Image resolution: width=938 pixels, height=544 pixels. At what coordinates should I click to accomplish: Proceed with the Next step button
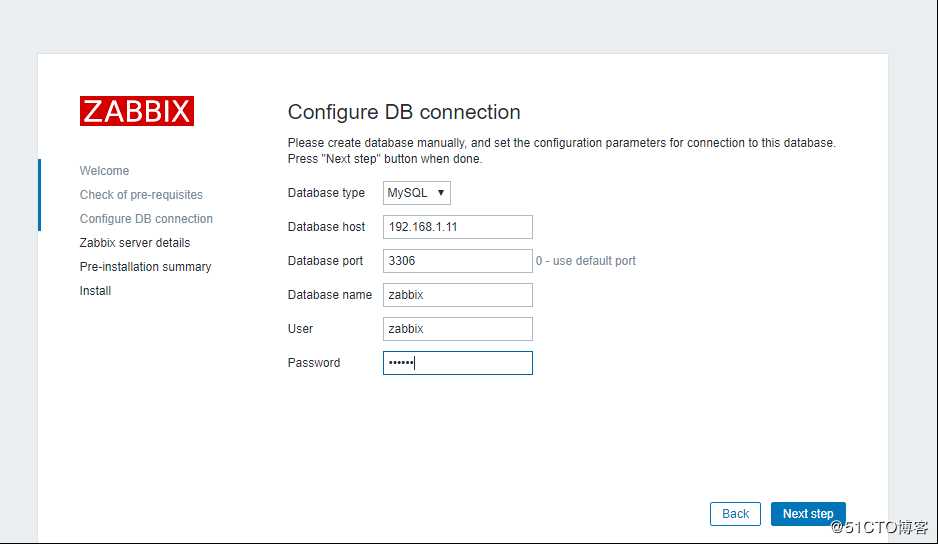(x=808, y=513)
